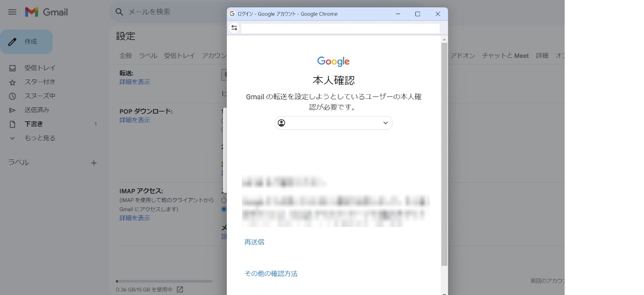
Task: Open スター付き folder
Action: (x=40, y=82)
